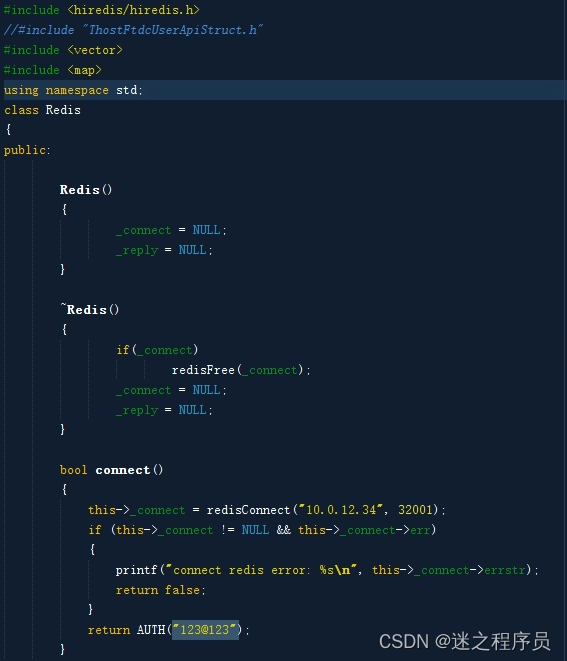
Task: Click the '#include <map>' line
Action: click(x=53, y=70)
